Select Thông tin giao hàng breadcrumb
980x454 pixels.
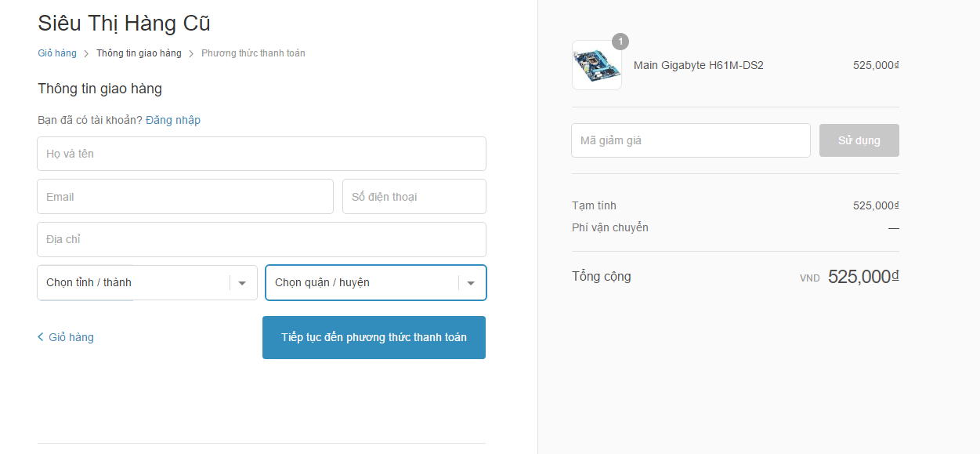(x=139, y=53)
